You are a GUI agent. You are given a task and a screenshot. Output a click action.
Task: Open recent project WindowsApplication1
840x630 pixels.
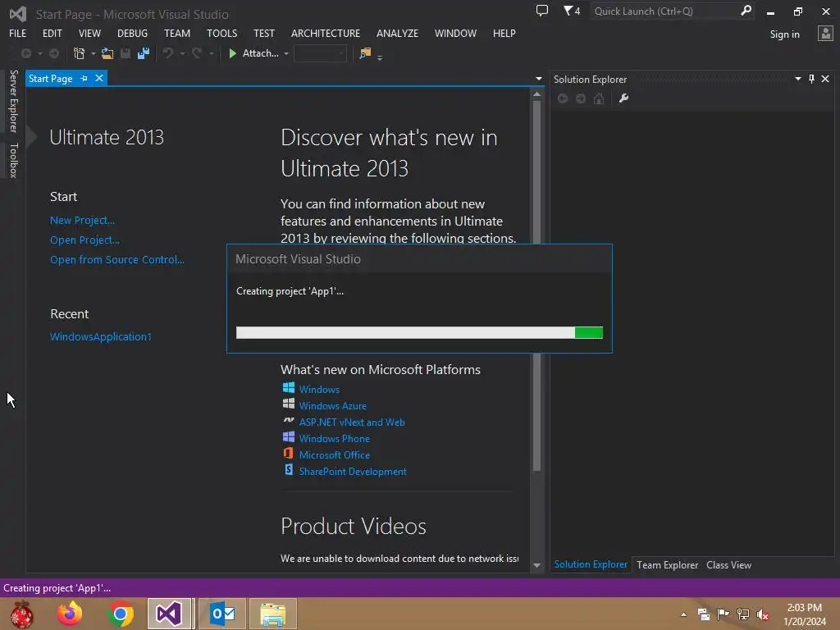click(x=101, y=336)
